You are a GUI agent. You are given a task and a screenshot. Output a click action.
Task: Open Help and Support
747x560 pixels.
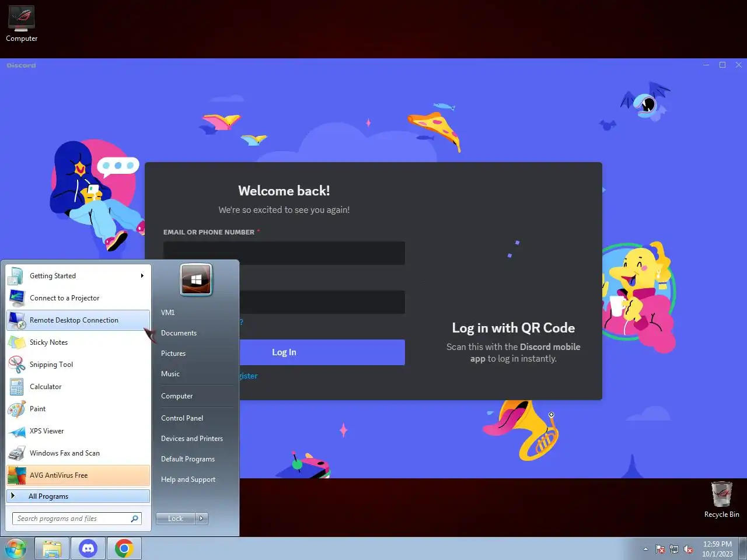(x=188, y=480)
